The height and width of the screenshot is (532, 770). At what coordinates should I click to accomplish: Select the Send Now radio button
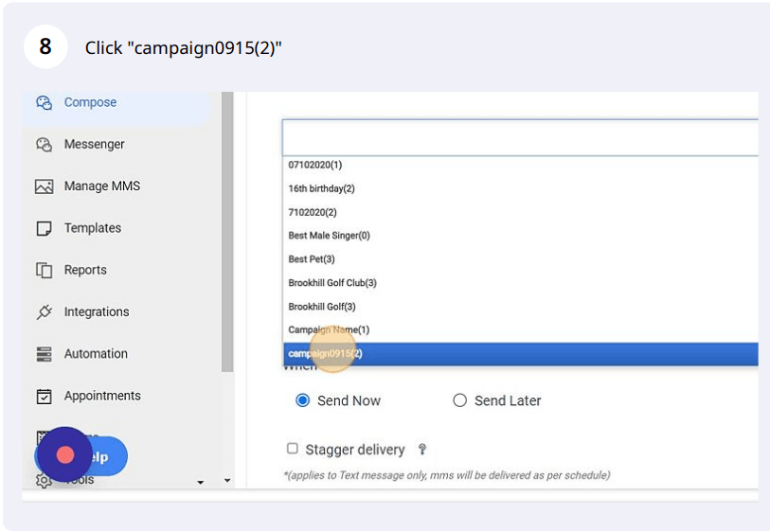pyautogui.click(x=302, y=400)
